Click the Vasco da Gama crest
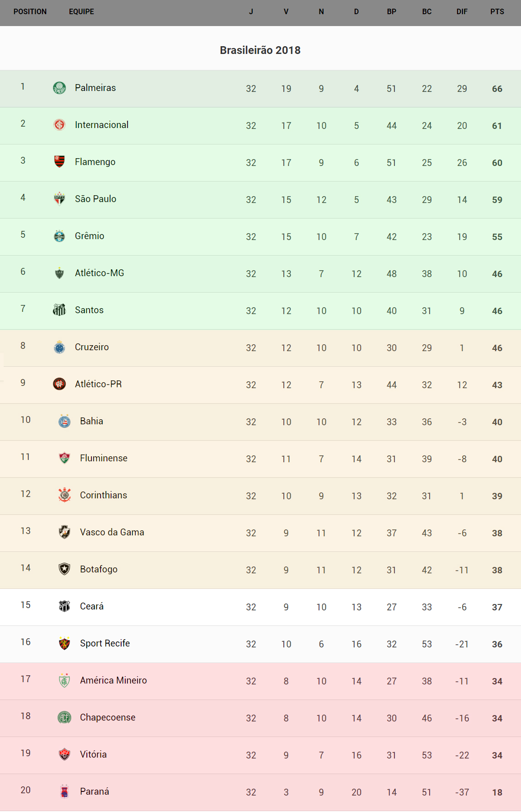 point(64,532)
